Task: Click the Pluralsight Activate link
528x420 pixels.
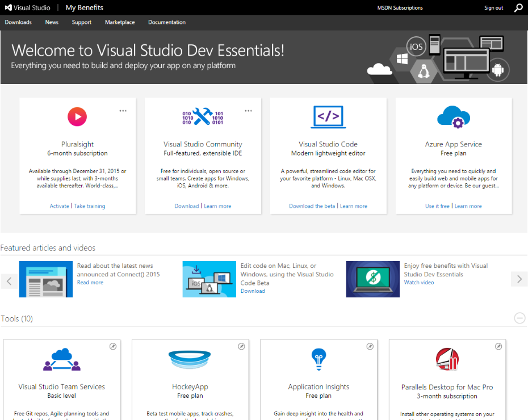Action: (x=59, y=206)
